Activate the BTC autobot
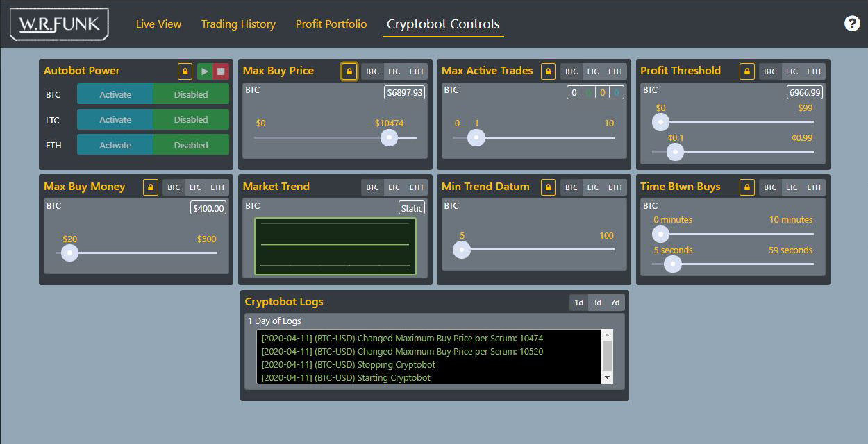This screenshot has height=444, width=868. [115, 94]
